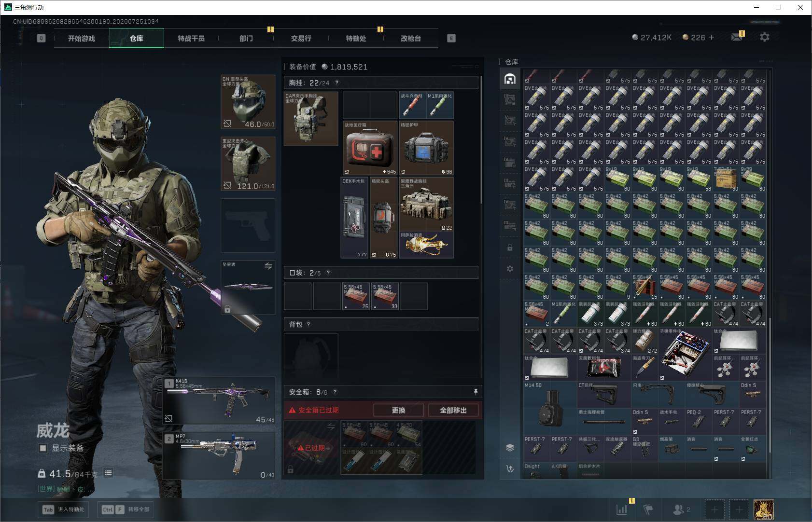Open the pockets help question mark
The height and width of the screenshot is (522, 812).
pos(328,273)
